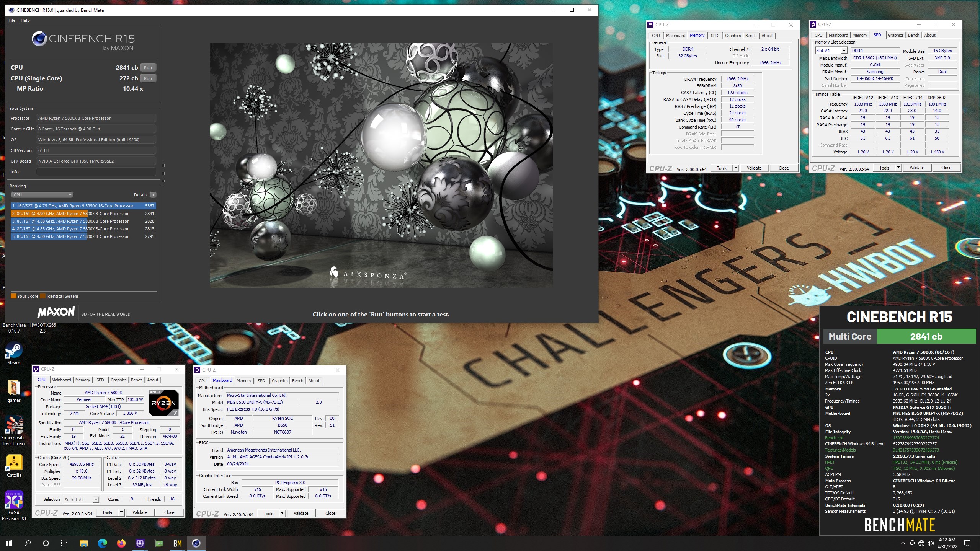Click Close in CPU-Z SPD window
Viewport: 980px width, 551px height.
coord(946,168)
